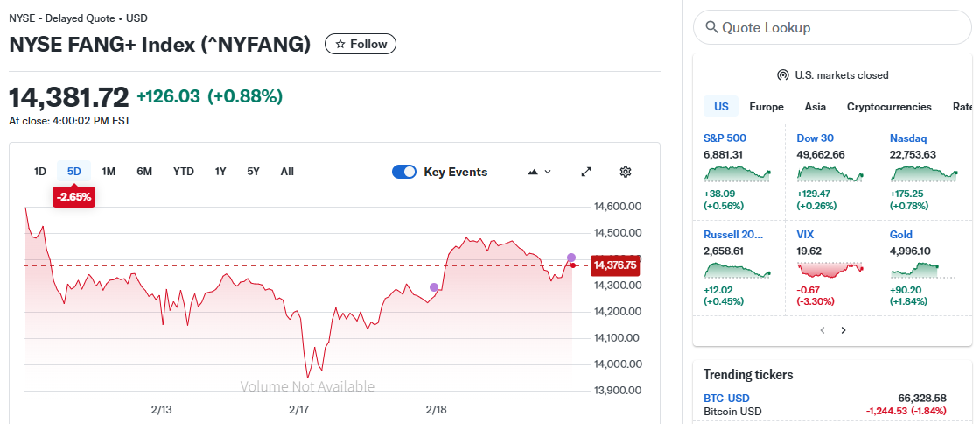The width and height of the screenshot is (980, 424).
Task: Click the previous arrow in markets carousel
Action: [x=822, y=330]
